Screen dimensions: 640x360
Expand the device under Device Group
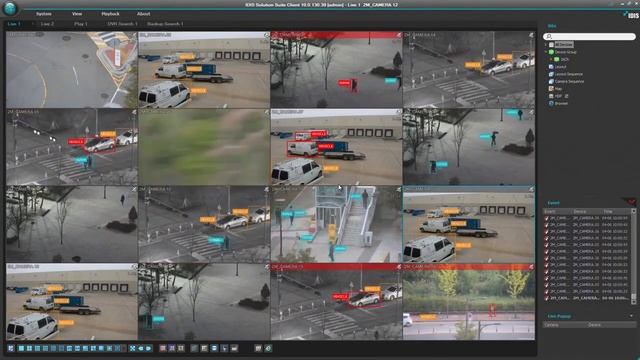click(x=551, y=59)
